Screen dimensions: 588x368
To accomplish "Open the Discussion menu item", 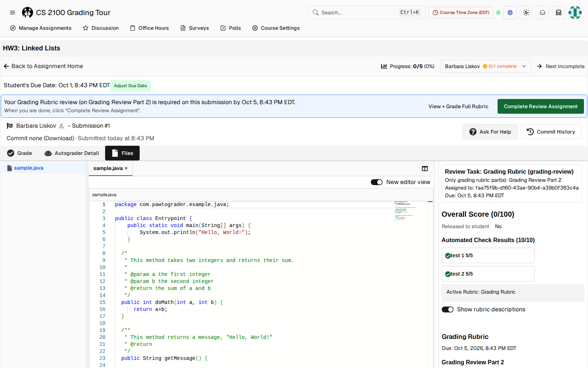I will [x=101, y=28].
